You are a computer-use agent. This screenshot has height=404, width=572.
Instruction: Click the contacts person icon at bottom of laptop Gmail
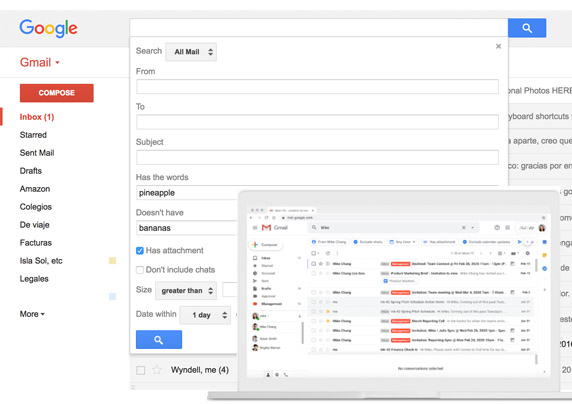(x=268, y=375)
